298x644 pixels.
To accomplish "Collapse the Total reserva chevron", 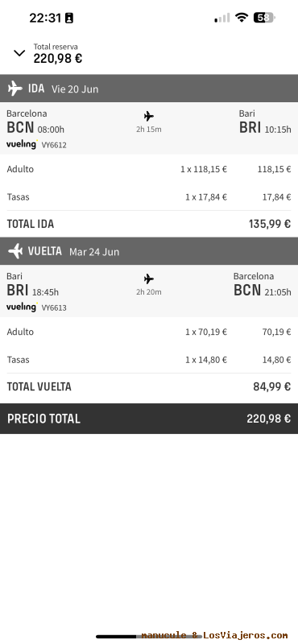I will pos(19,53).
